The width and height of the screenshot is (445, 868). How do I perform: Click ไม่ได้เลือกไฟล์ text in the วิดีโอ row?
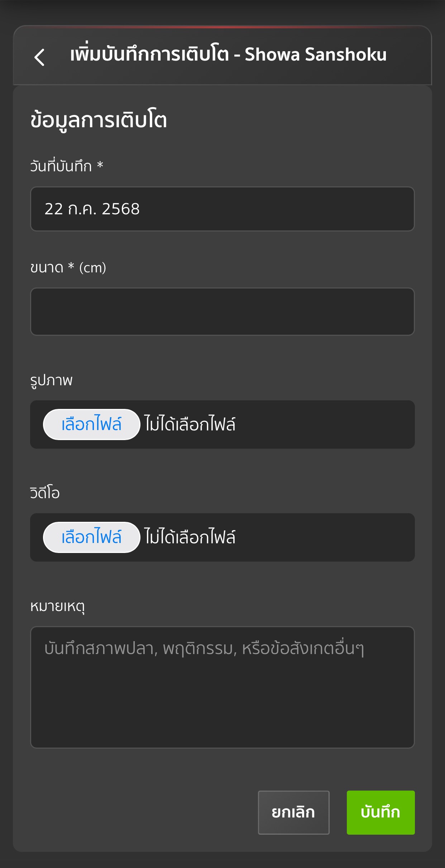pyautogui.click(x=190, y=537)
